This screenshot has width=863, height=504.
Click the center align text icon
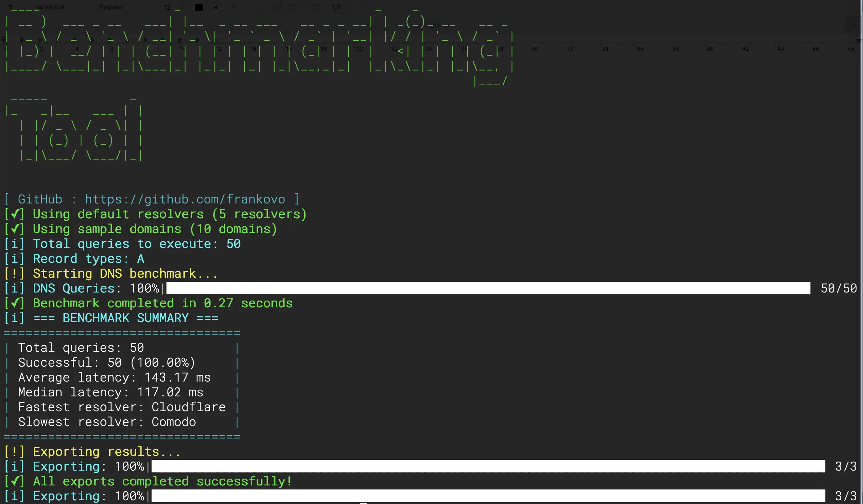(291, 7)
